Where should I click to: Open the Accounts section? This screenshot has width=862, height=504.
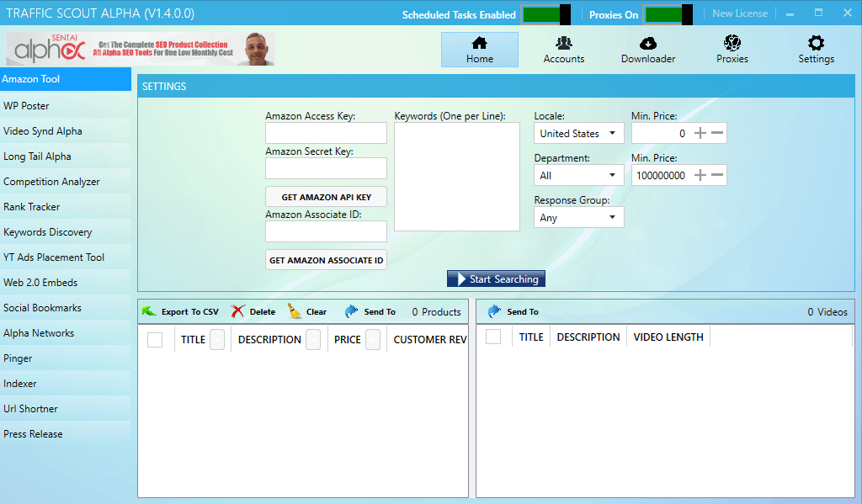[x=563, y=50]
